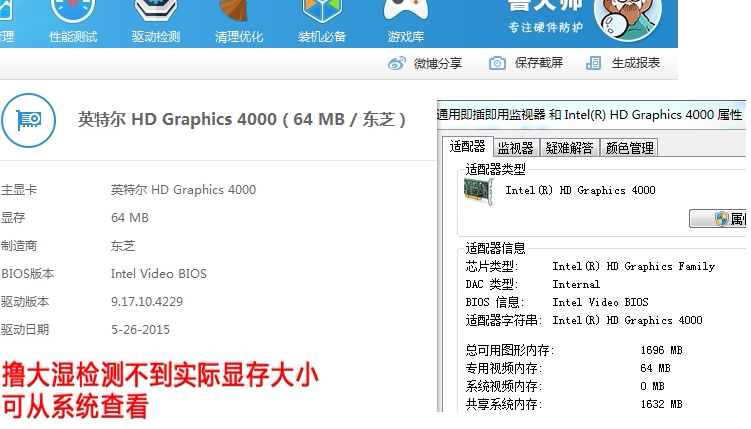Click 主显卡 value 英特尔 HD Graphics 4000
The image size is (751, 429).
(x=183, y=190)
